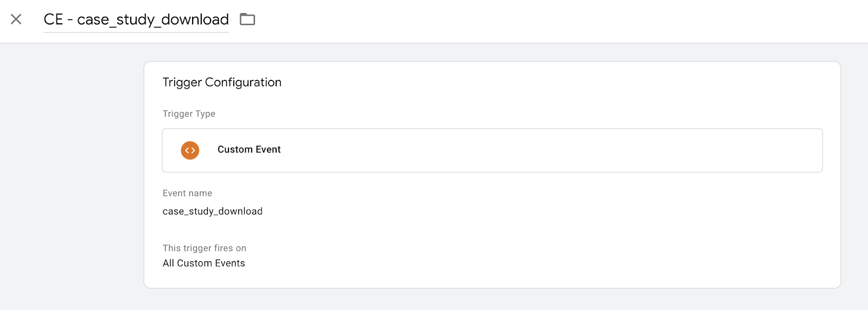Click the orange Custom Event code-brackets icon
The image size is (868, 310).
coord(190,150)
